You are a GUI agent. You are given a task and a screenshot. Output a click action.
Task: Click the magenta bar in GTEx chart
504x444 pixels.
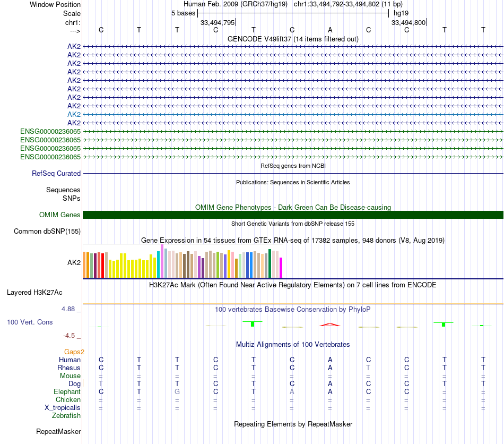point(281,268)
